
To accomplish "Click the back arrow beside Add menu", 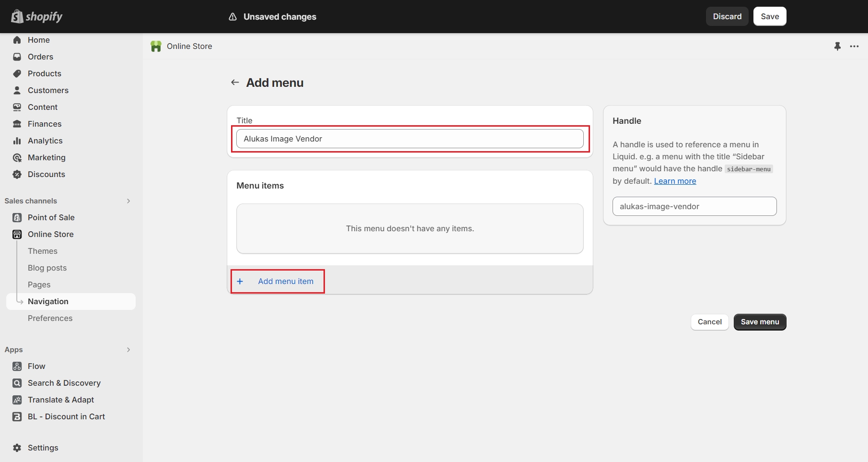I will pos(235,83).
